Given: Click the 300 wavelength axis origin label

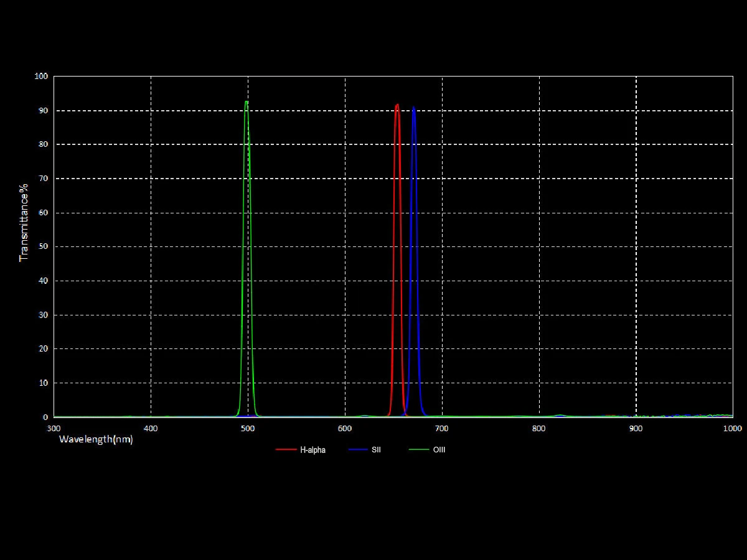Looking at the screenshot, I should click(x=54, y=429).
